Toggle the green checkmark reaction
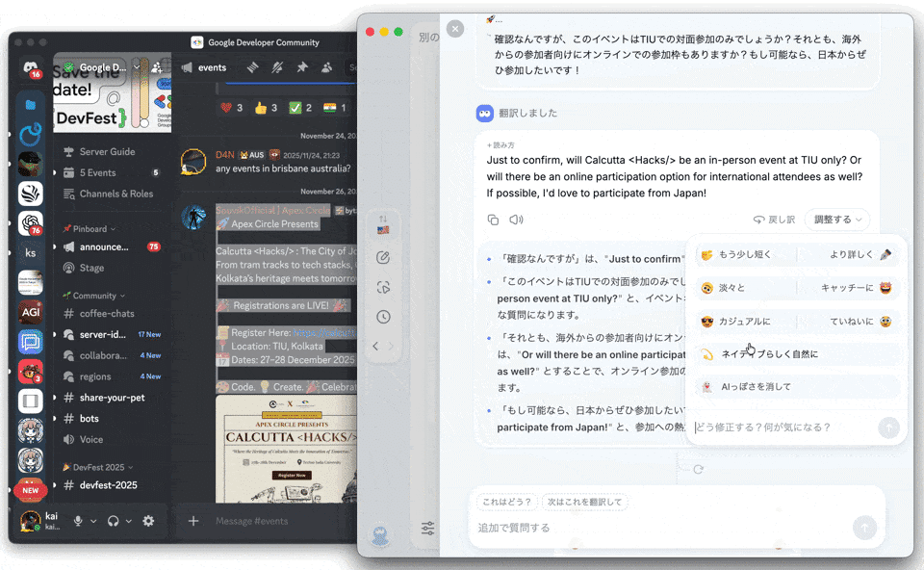This screenshot has height=570, width=924. (301, 108)
